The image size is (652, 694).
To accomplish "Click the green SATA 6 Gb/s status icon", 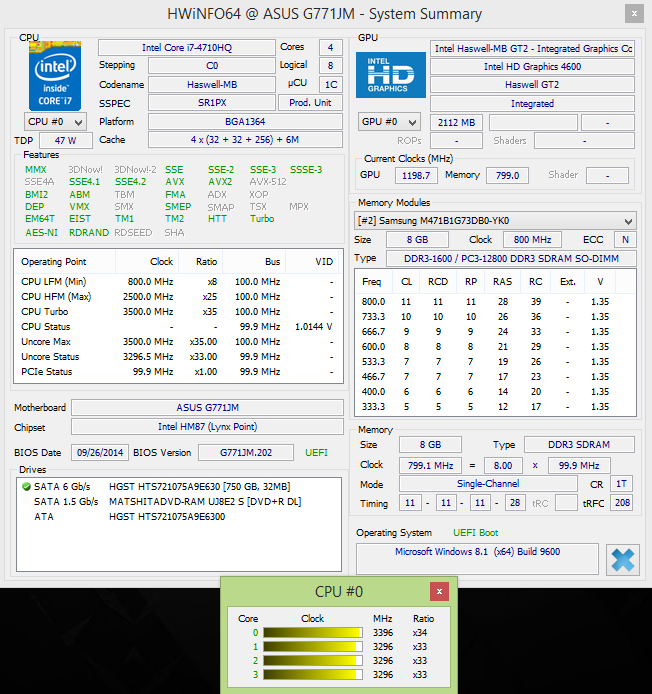I will coord(26,486).
